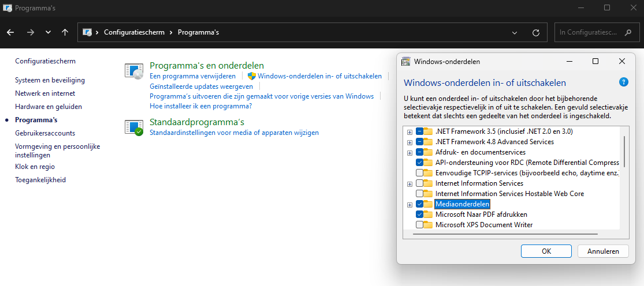Enable IIS Hostable Web Core checkbox

click(x=419, y=193)
